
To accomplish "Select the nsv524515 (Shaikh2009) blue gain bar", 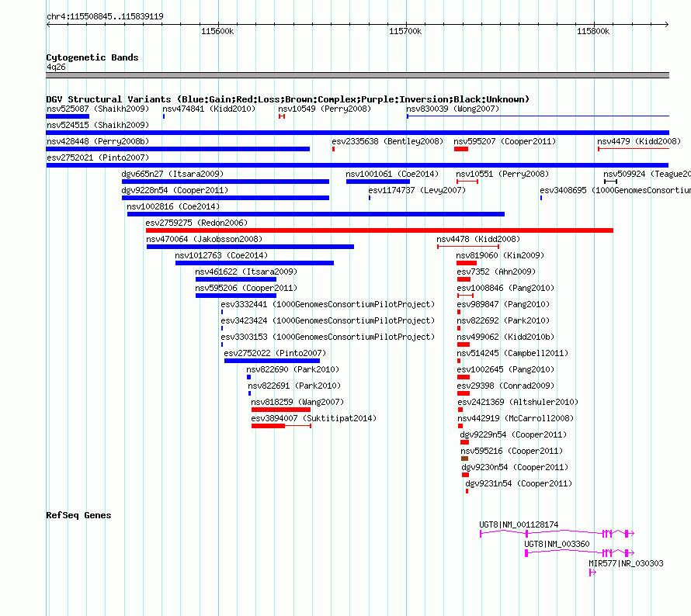I will (x=357, y=133).
